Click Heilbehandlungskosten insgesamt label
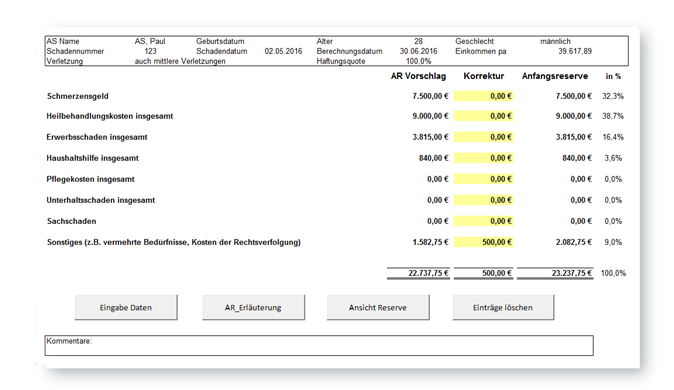This screenshot has width=674, height=390. pos(110,116)
